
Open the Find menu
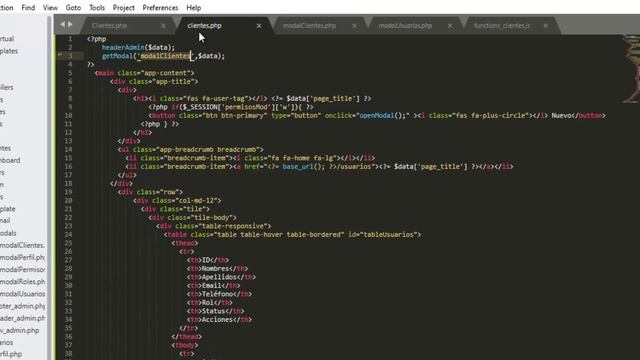[28, 7]
